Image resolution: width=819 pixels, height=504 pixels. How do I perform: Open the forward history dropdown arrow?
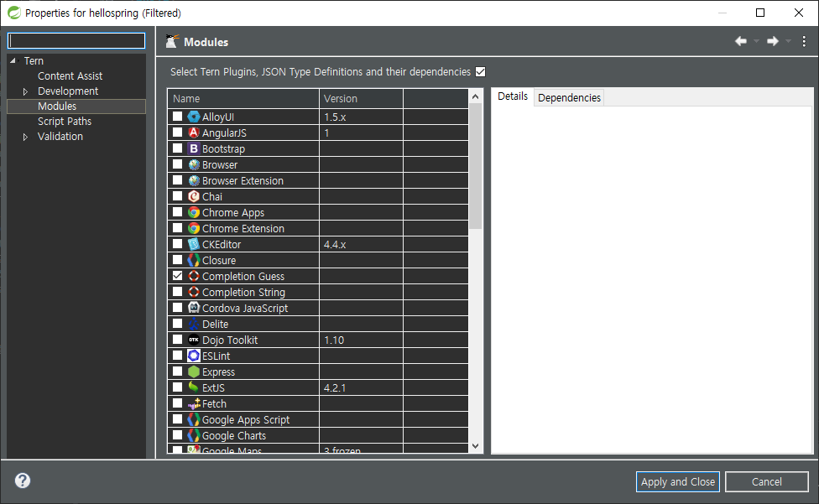click(788, 41)
